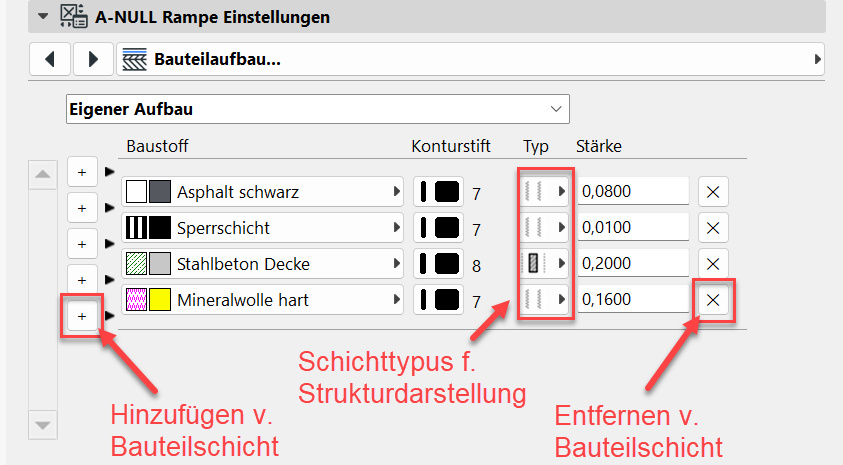
Task: Open layer type for Stahlbeton Decke
Action: 546,264
